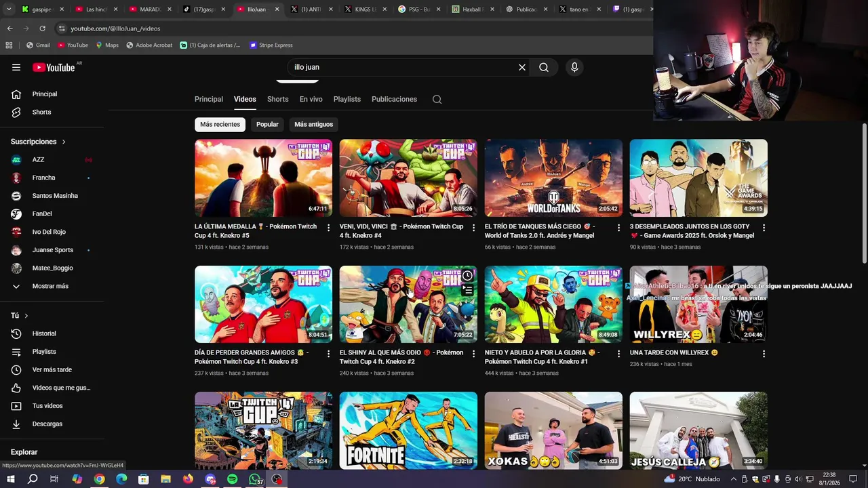The height and width of the screenshot is (488, 868).
Task: Switch to the PSG browser tab
Action: tap(418, 9)
